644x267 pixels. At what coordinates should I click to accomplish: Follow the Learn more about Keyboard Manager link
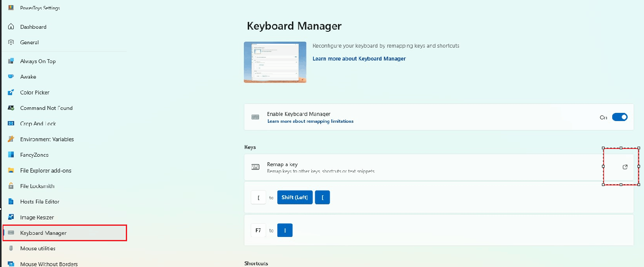tap(359, 58)
